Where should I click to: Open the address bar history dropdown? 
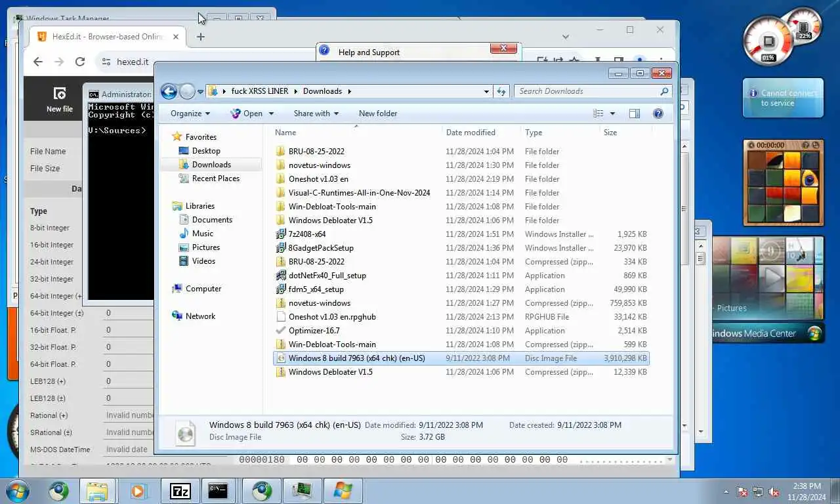[x=486, y=91]
